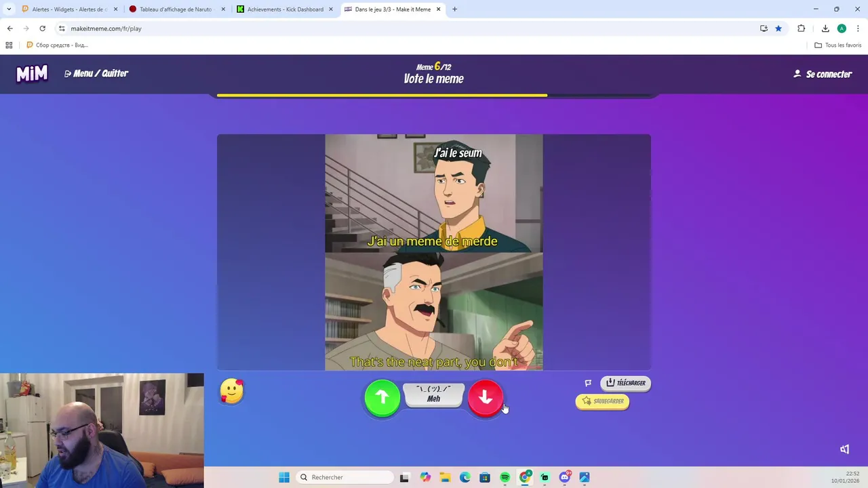Download the meme via Télécharger
This screenshot has width=868, height=488.
click(x=625, y=383)
